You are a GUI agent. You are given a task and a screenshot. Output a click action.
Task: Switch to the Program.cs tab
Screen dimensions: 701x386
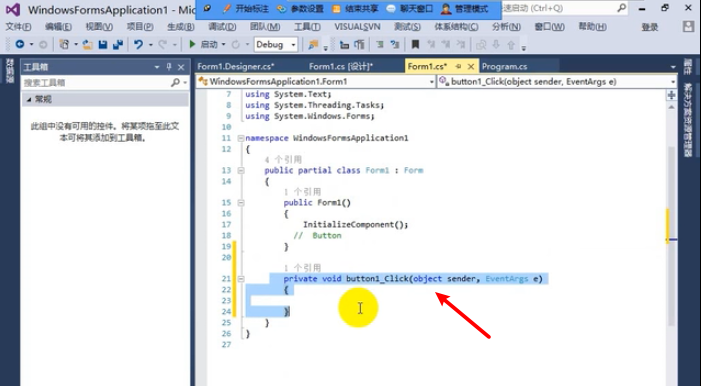tap(504, 66)
